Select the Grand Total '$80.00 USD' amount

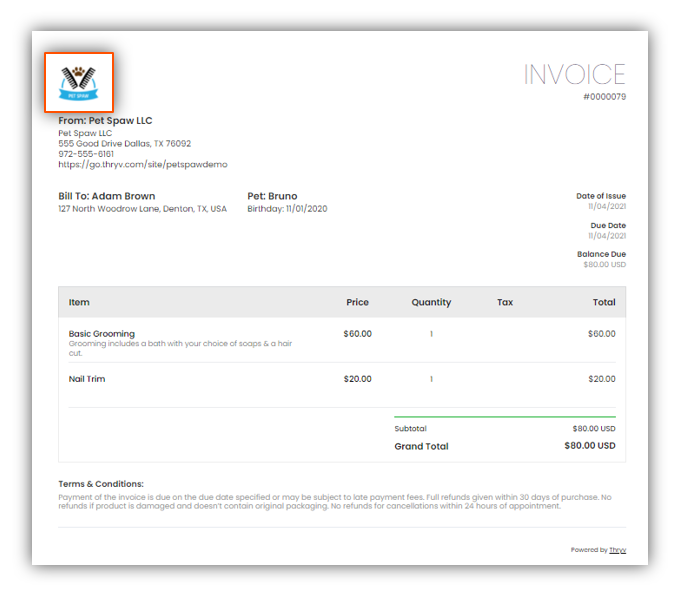(590, 446)
